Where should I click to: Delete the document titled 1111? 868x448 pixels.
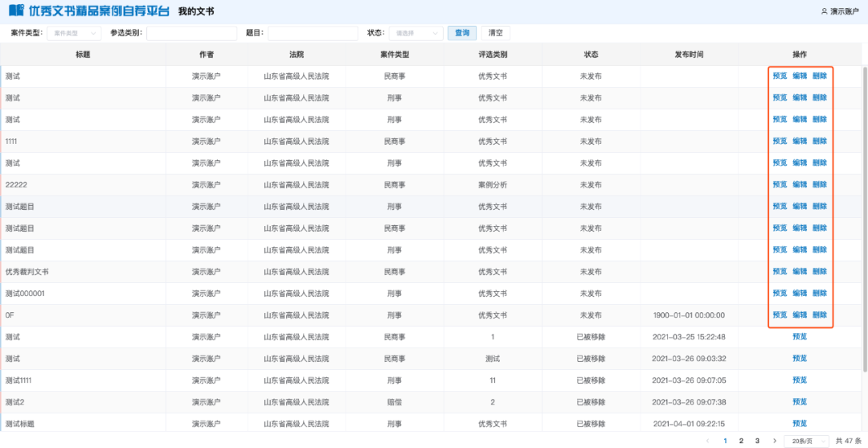point(819,142)
